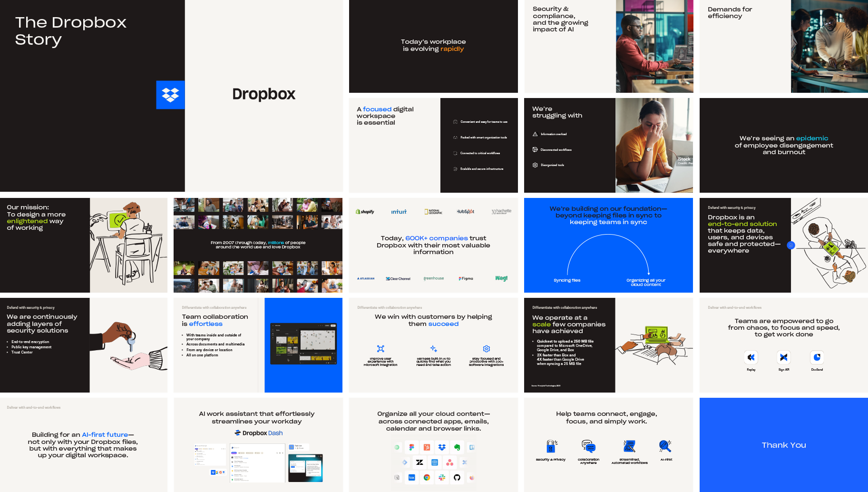The width and height of the screenshot is (868, 492).
Task: Click 'Connected to critical workflows' text
Action: point(480,153)
